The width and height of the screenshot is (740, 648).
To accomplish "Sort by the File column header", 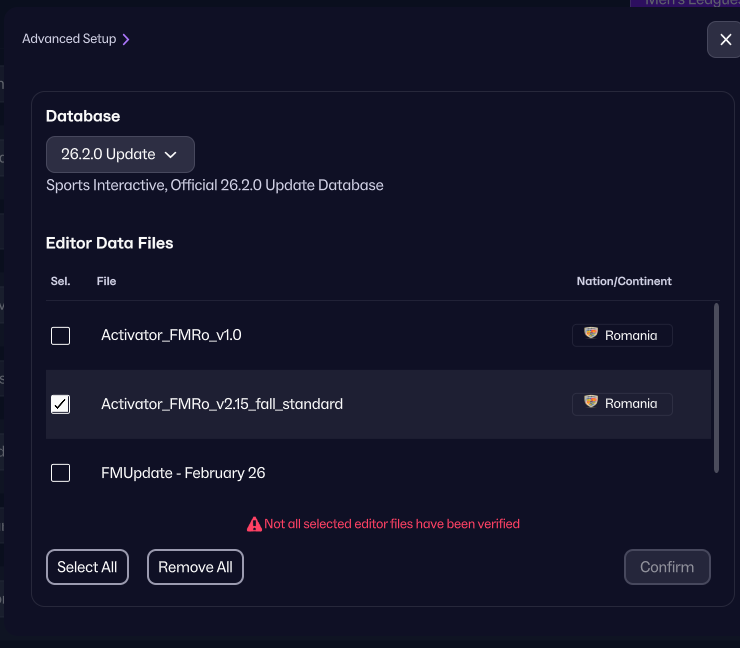I will 106,281.
